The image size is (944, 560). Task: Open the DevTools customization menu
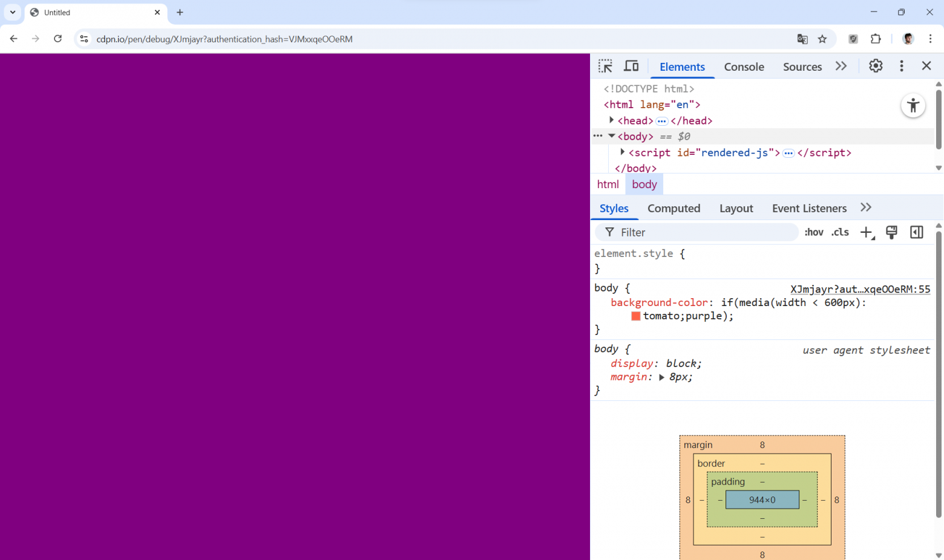point(902,66)
